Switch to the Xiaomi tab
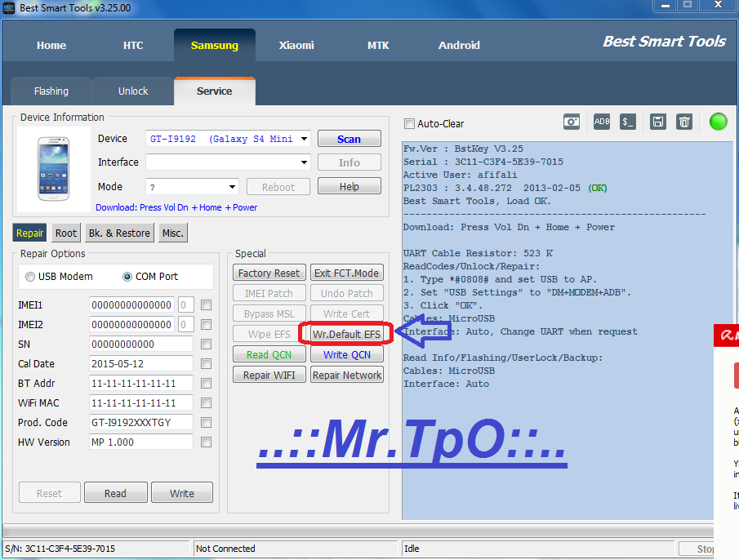 pos(296,45)
